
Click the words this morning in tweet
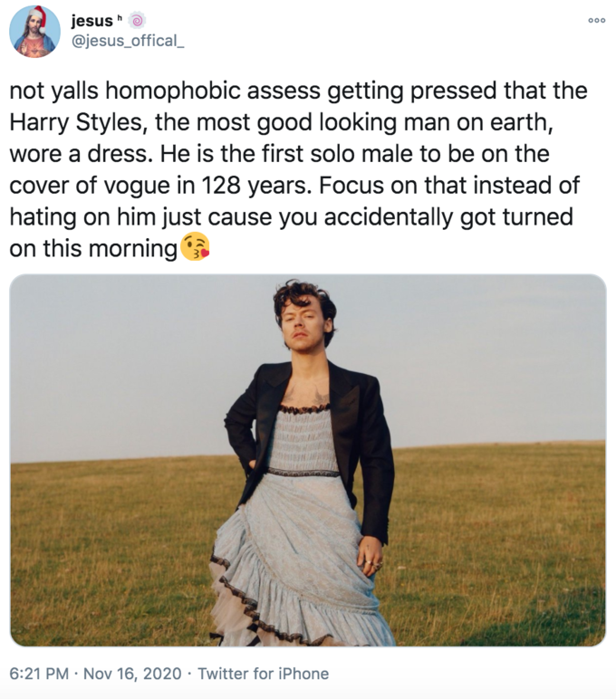coord(111,249)
